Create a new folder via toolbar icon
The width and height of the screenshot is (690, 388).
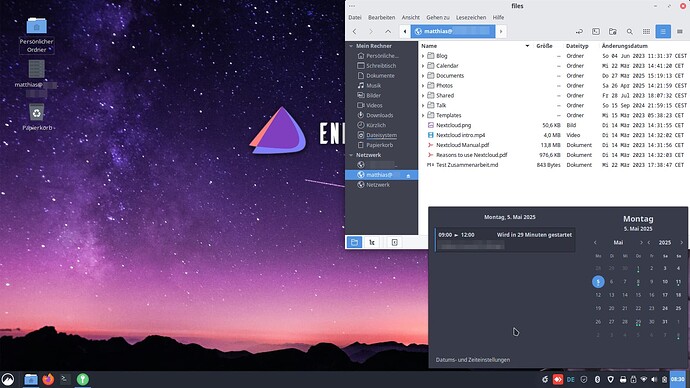(x=613, y=32)
